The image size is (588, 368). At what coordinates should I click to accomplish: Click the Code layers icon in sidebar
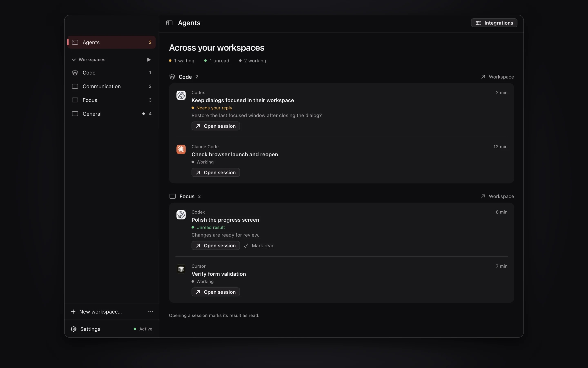pyautogui.click(x=75, y=73)
